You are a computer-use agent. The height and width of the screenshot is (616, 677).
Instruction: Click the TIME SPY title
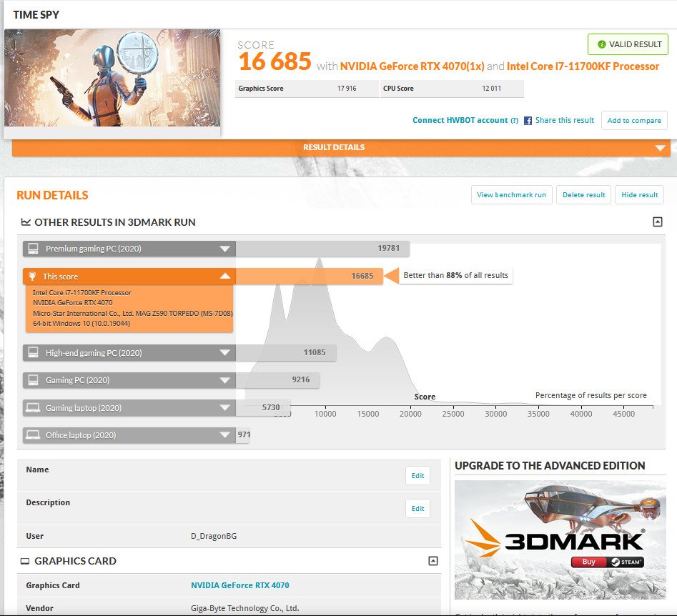point(36,15)
